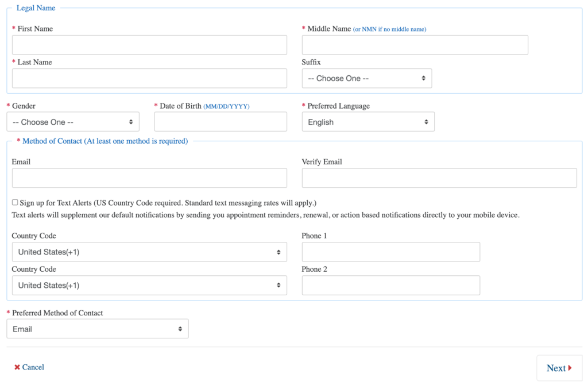Click the Email input field

tap(149, 178)
